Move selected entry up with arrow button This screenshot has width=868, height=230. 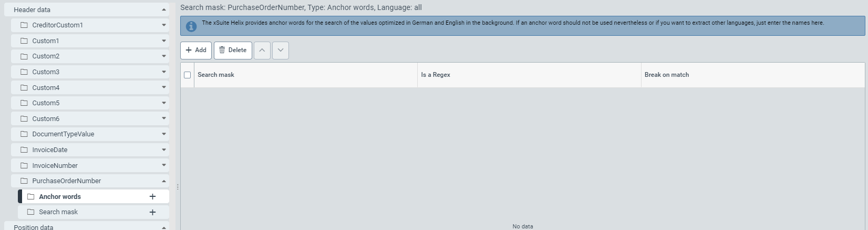click(262, 50)
